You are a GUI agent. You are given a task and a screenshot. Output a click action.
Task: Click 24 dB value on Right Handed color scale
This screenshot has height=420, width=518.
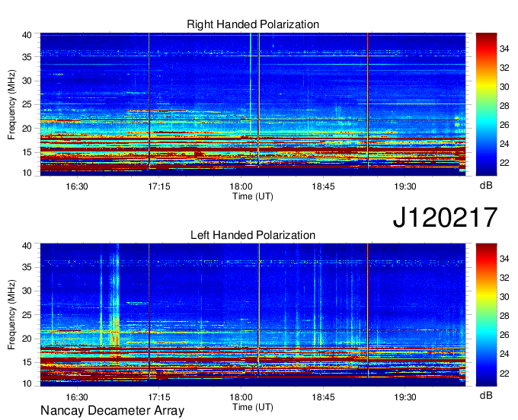click(x=504, y=144)
